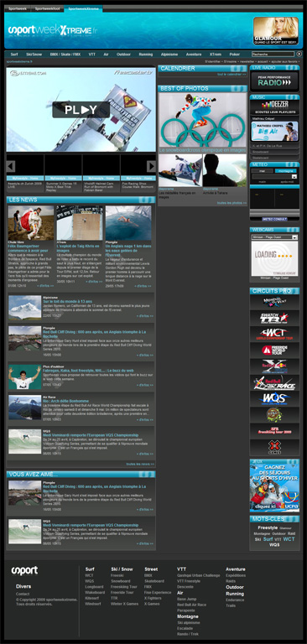Open the Red Bull Air Race logo
The height and width of the screenshot is (644, 307).
[274, 382]
